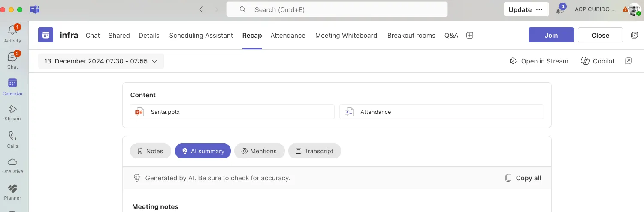Copy all AI summary text
This screenshot has height=212, width=644.
click(523, 178)
